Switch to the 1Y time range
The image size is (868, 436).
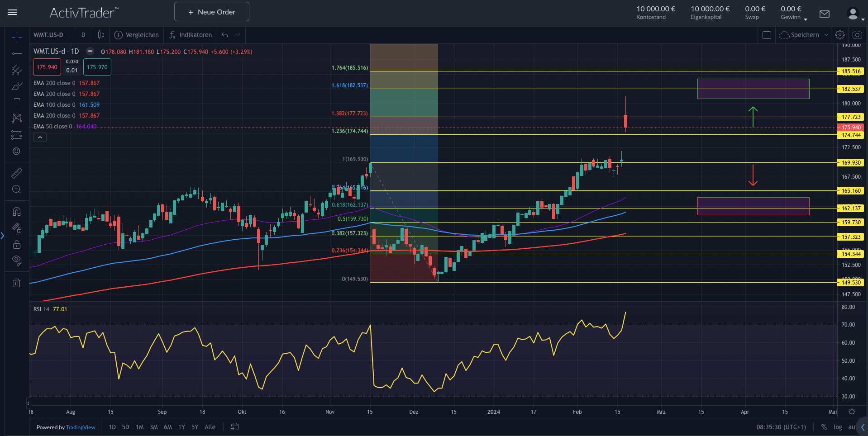pyautogui.click(x=181, y=427)
